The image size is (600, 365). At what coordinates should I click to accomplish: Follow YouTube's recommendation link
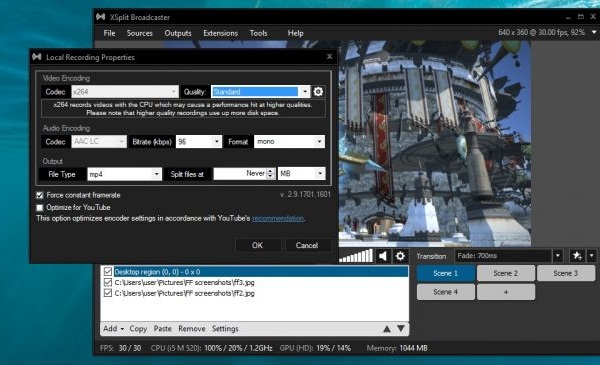point(277,218)
